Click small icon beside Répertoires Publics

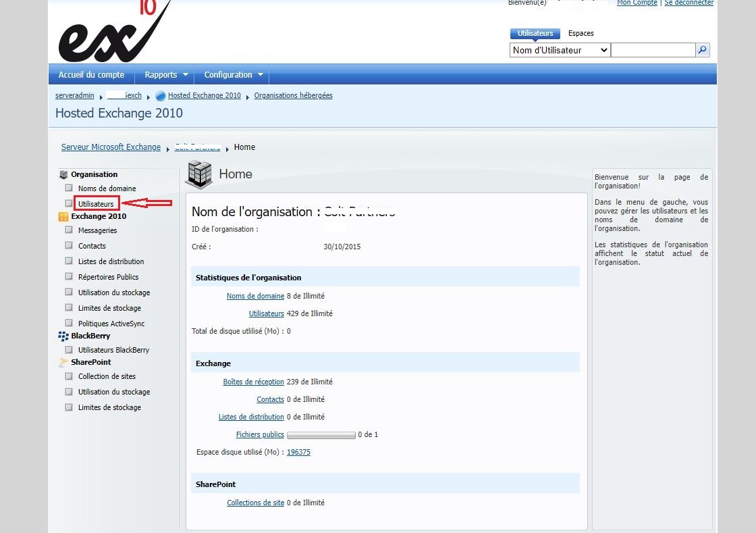pos(69,276)
